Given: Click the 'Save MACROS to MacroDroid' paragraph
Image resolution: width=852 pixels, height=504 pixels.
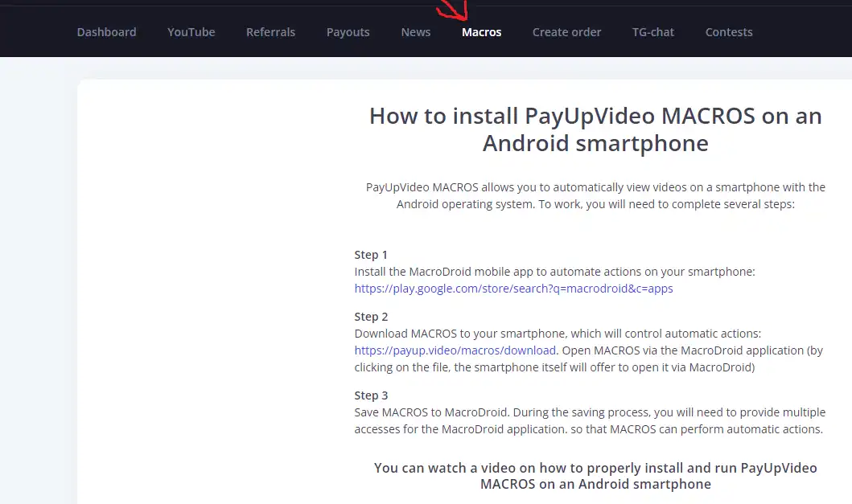Looking at the screenshot, I should pos(590,420).
